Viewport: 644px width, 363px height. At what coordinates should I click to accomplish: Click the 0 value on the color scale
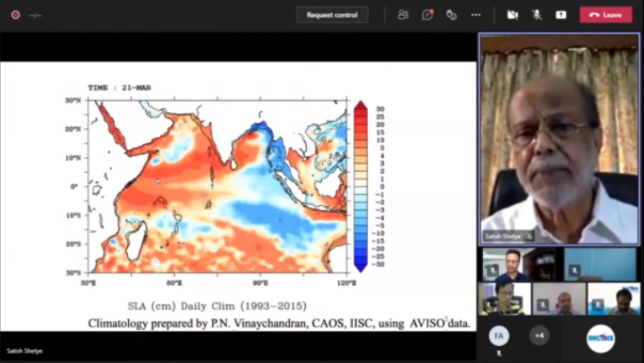pyautogui.click(x=382, y=187)
